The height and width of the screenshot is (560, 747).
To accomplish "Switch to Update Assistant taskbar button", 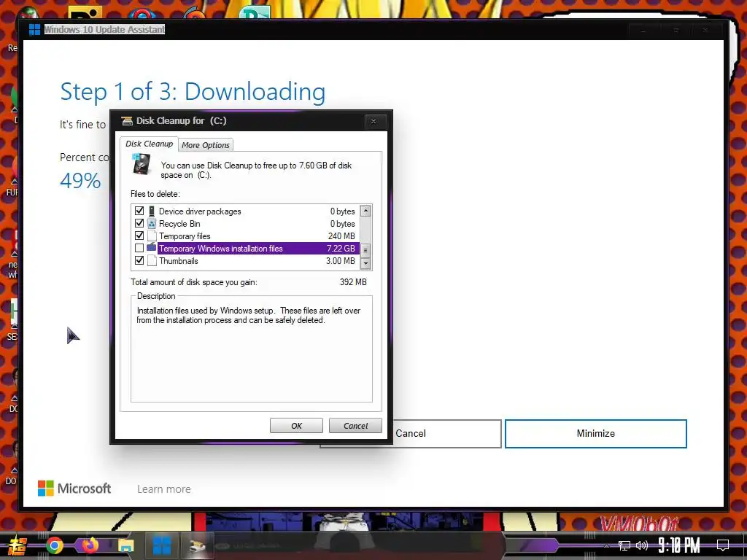I will 161,545.
